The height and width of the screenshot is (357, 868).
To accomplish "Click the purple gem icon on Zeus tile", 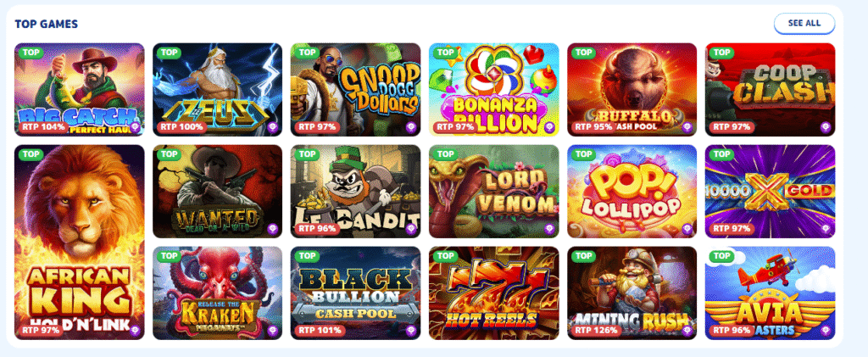I will point(273,126).
